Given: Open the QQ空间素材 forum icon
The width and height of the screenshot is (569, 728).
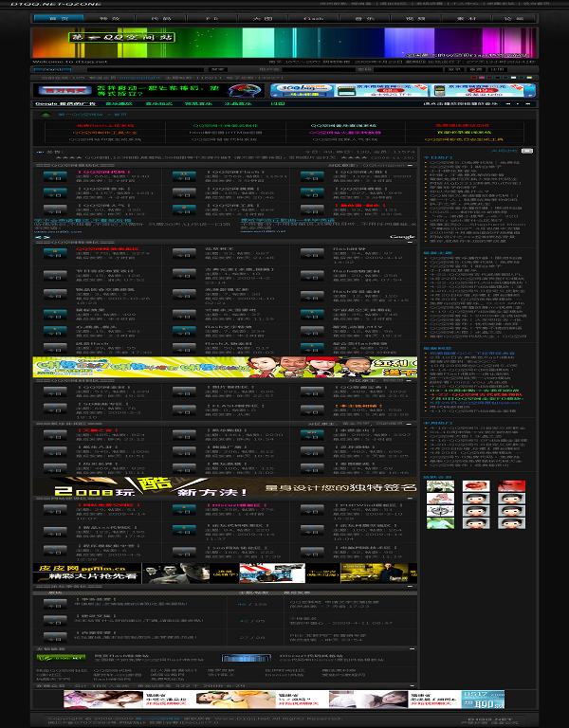Looking at the screenshot, I should (55, 391).
